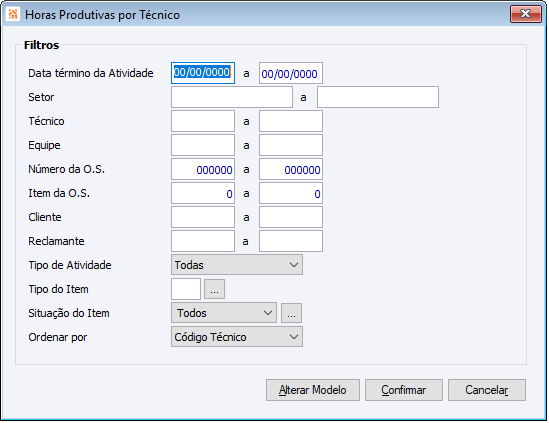Image resolution: width=549 pixels, height=423 pixels.
Task: Click the Alterar Modelo button
Action: (313, 390)
